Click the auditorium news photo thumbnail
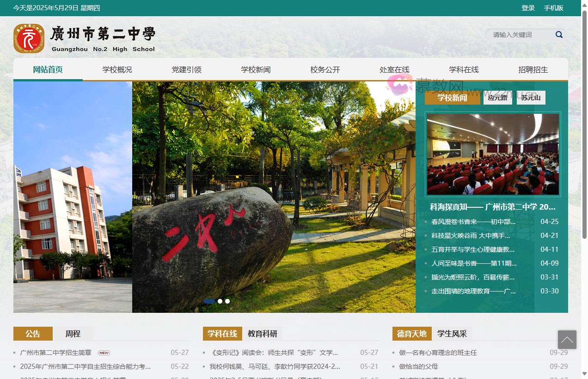Image resolution: width=588 pixels, height=379 pixels. (x=492, y=154)
